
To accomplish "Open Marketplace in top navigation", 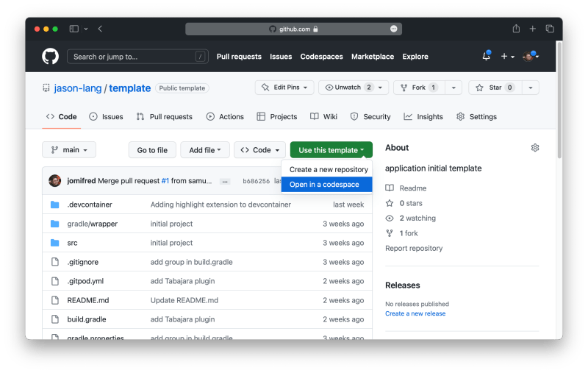I will point(373,57).
